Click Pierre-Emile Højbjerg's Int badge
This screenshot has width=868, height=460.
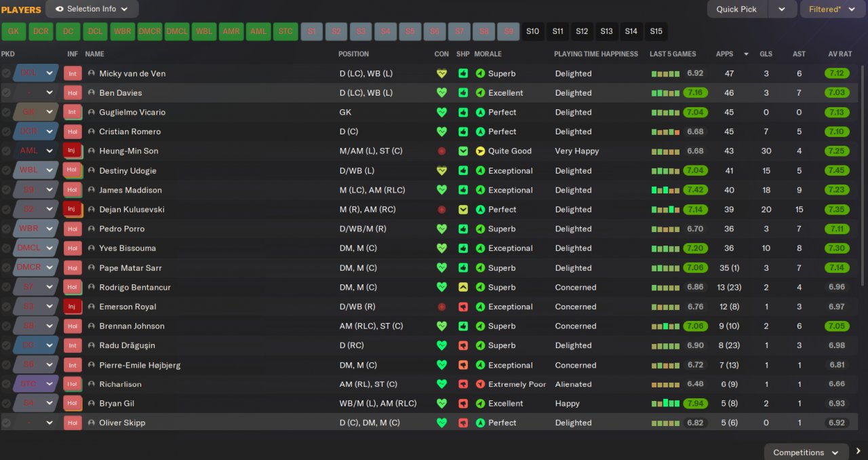pyautogui.click(x=72, y=365)
